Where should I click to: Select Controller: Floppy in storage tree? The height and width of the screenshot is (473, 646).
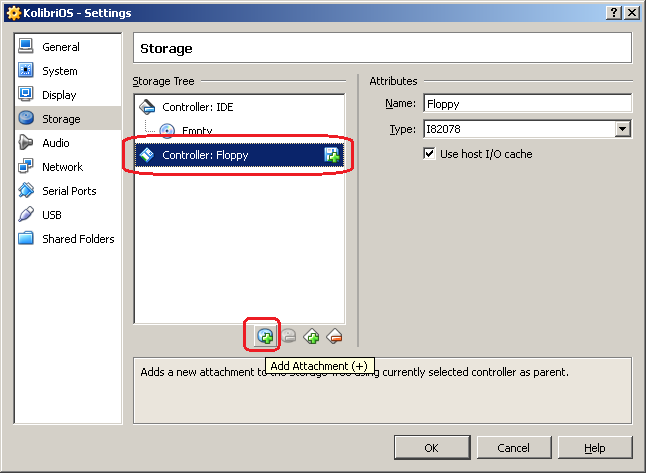click(205, 155)
